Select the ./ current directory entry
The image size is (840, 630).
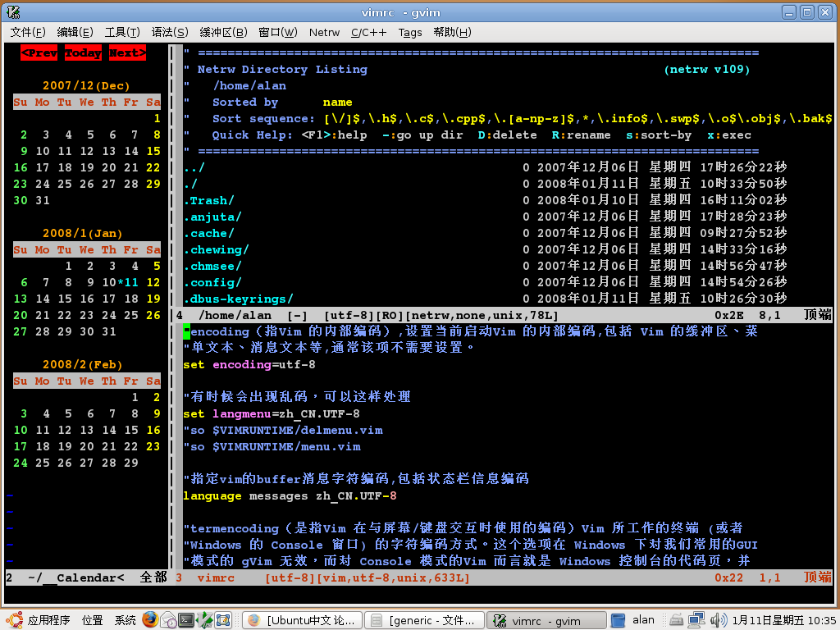point(190,184)
